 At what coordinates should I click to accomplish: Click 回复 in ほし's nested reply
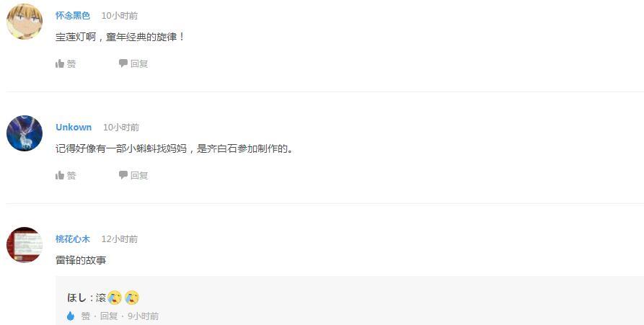click(x=109, y=316)
